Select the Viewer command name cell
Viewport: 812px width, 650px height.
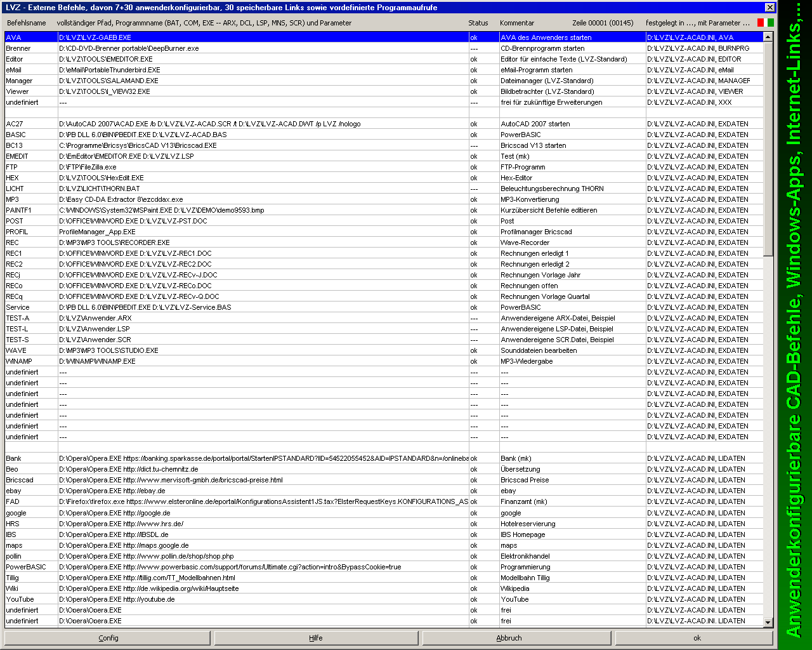[31, 91]
